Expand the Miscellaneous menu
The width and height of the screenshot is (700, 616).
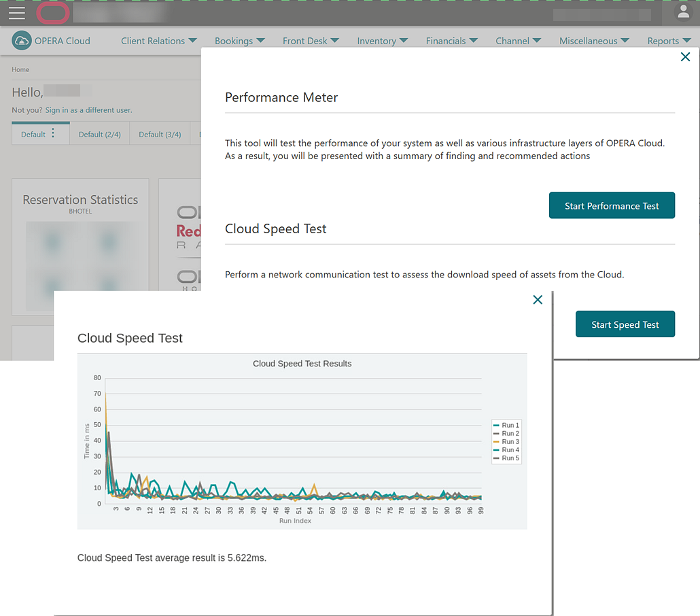coord(594,41)
